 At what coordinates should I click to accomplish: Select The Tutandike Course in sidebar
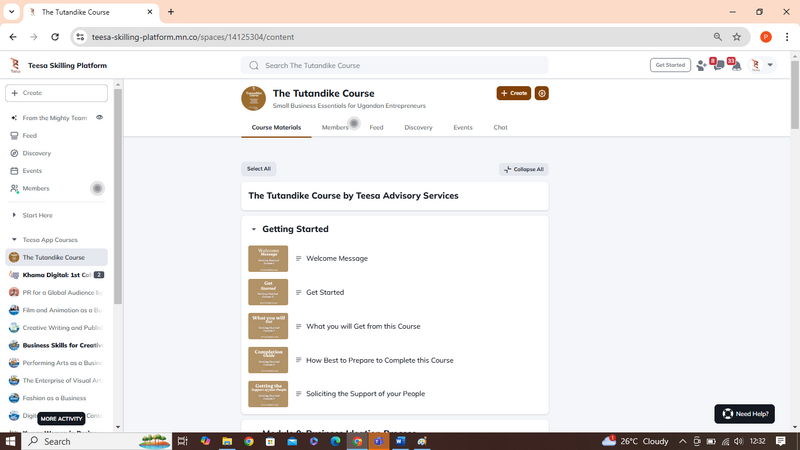pos(56,257)
